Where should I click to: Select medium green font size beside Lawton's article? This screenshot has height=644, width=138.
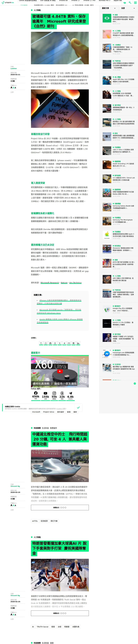pyautogui.click(x=14, y=88)
